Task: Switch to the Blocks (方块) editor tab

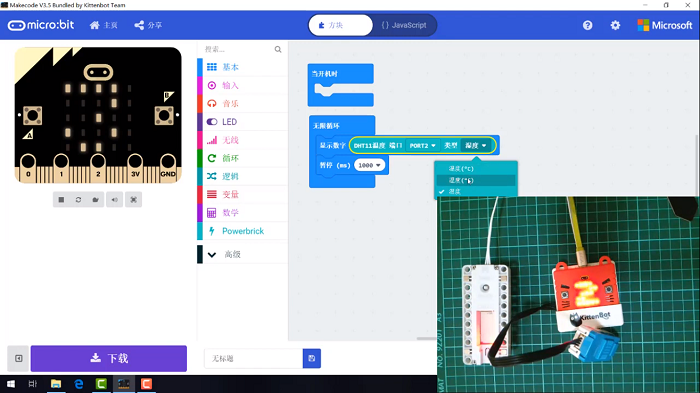Action: 341,25
